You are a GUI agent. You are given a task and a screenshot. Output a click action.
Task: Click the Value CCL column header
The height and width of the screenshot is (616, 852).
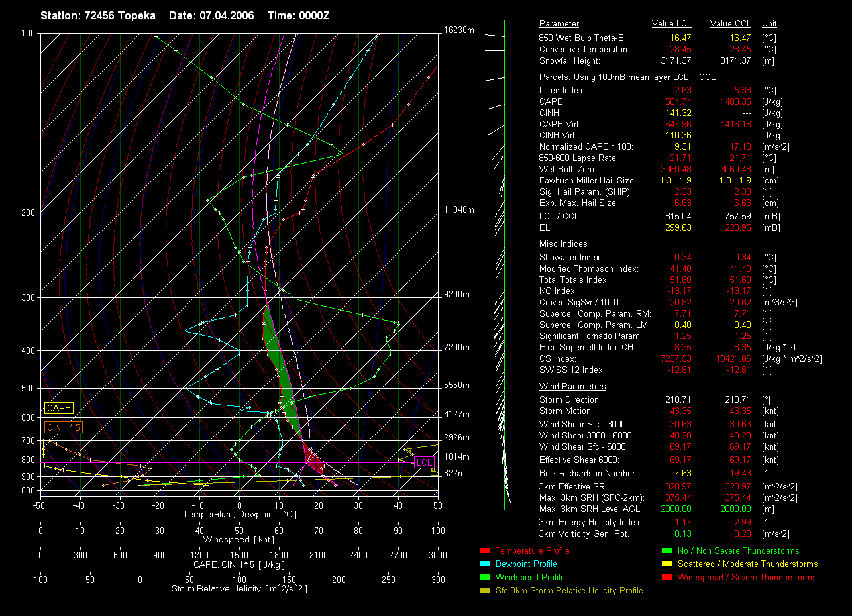point(730,24)
